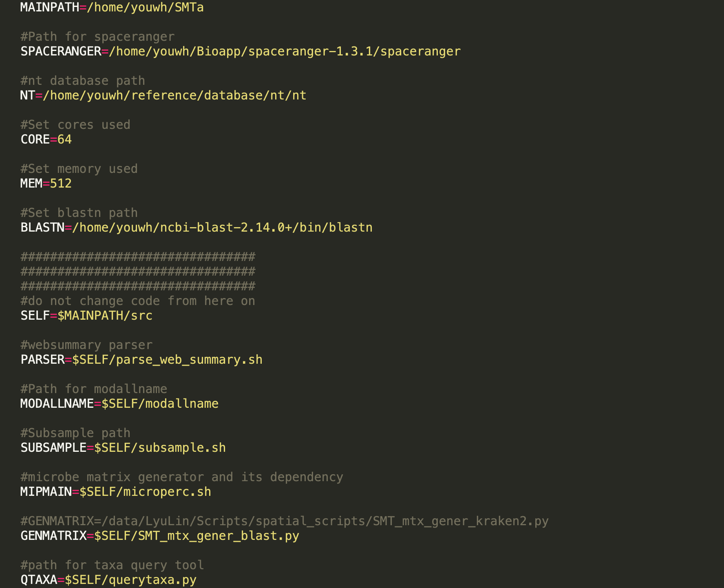
Task: Click the first hash separator line
Action: click(137, 256)
